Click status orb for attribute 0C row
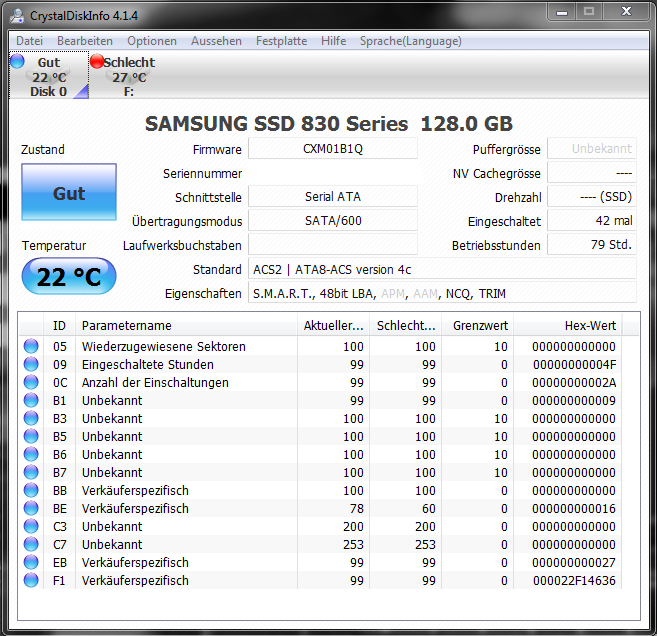Image resolution: width=657 pixels, height=636 pixels. pos(31,382)
